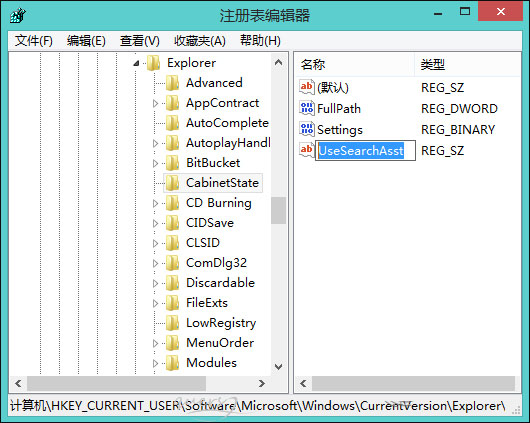Open the 文件(F) menu
This screenshot has width=530, height=423.
coord(34,41)
